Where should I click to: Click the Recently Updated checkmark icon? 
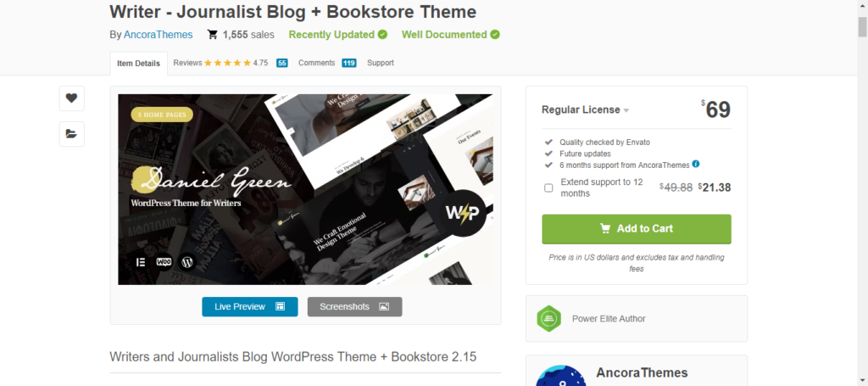click(x=382, y=34)
